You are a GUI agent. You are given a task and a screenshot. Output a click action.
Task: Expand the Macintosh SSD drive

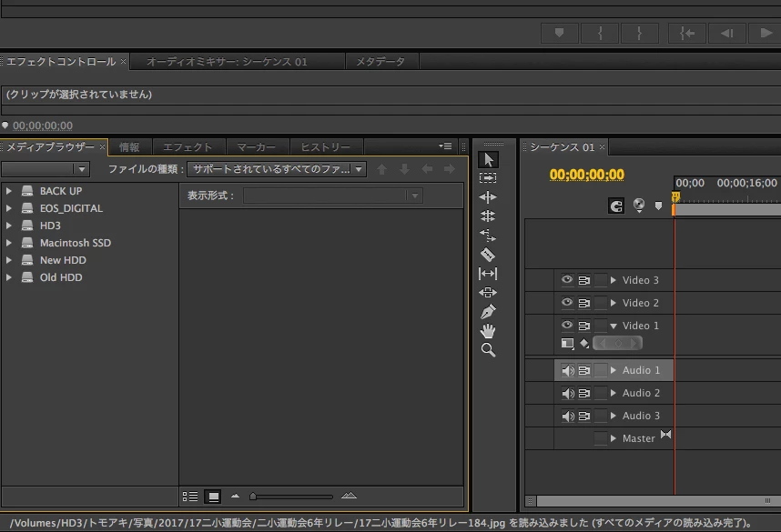tap(8, 243)
